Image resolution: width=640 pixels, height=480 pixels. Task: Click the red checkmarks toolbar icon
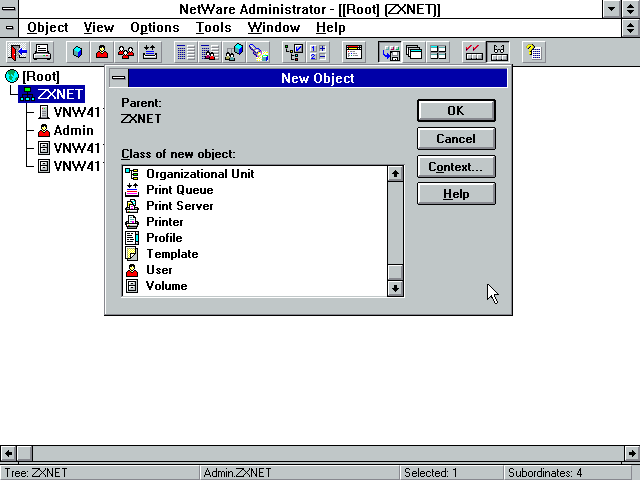(x=474, y=52)
